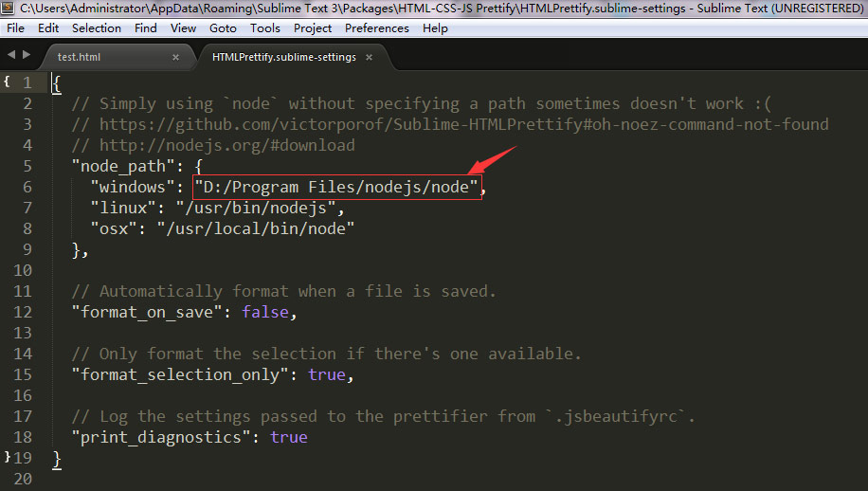Viewport: 868px width, 491px height.
Task: Click the true value on line 18
Action: coord(289,437)
